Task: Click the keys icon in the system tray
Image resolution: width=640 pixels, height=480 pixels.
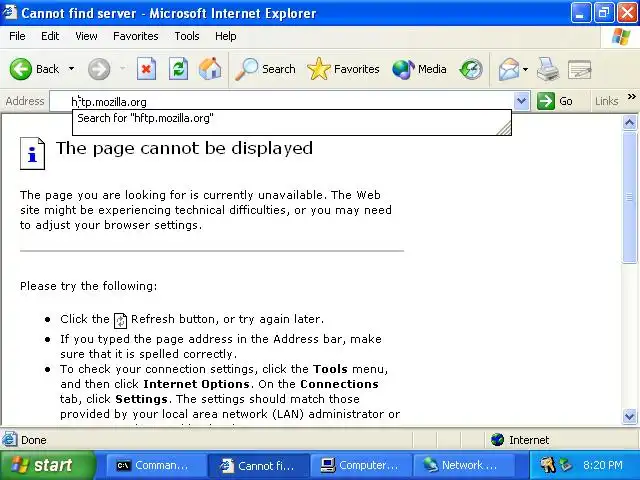Action: [547, 465]
